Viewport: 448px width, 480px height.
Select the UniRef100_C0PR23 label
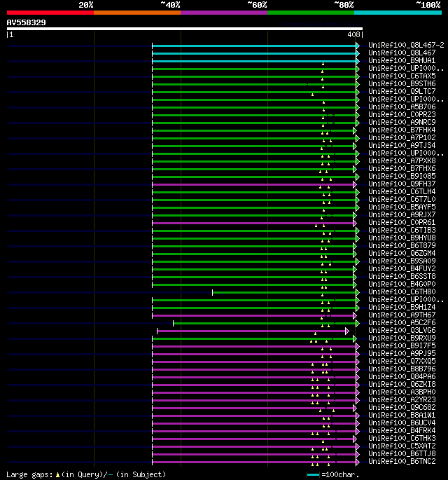[402, 114]
